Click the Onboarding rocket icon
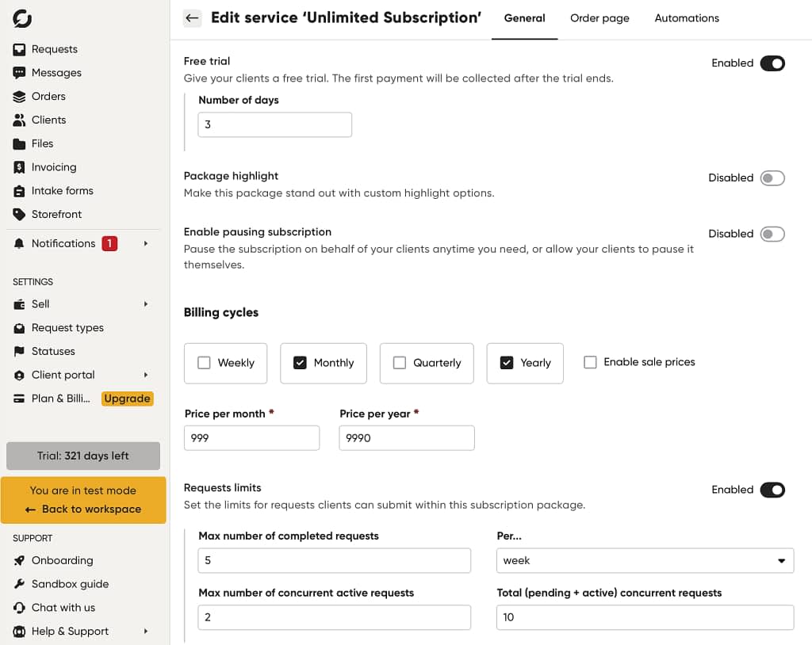The height and width of the screenshot is (645, 812). click(19, 561)
